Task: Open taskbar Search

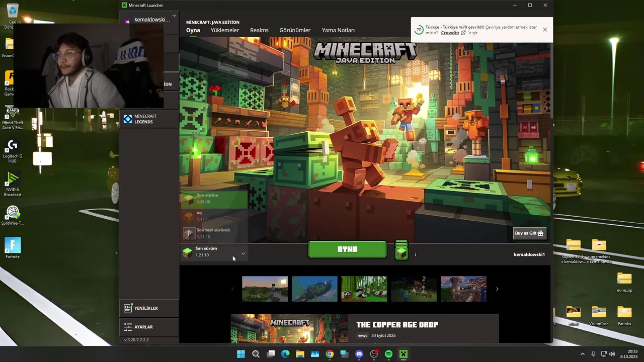Action: [x=256, y=354]
